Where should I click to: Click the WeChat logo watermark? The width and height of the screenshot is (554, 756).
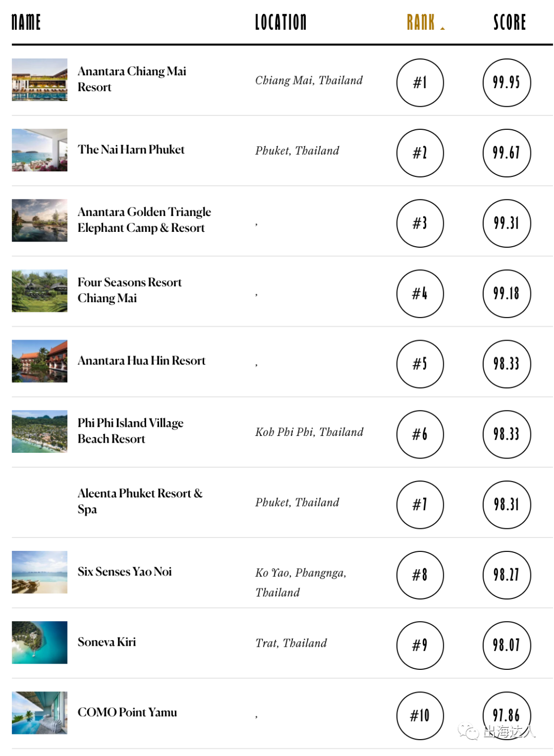click(468, 731)
